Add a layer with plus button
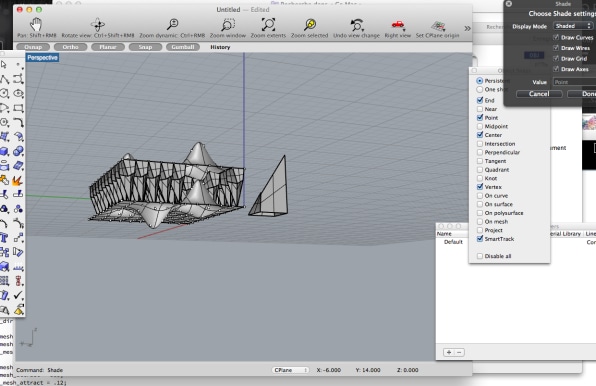Screen dimensions: 596x386 (449, 353)
